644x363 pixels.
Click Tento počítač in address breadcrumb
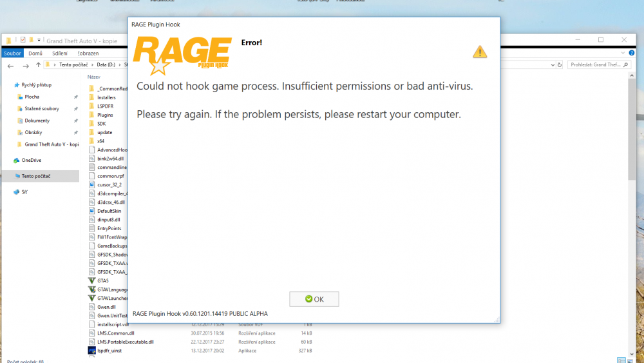tap(73, 64)
